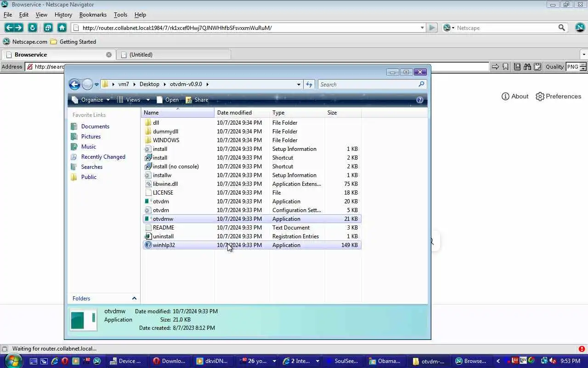This screenshot has height=368, width=588.
Task: Open the Tools menu
Action: [x=120, y=15]
